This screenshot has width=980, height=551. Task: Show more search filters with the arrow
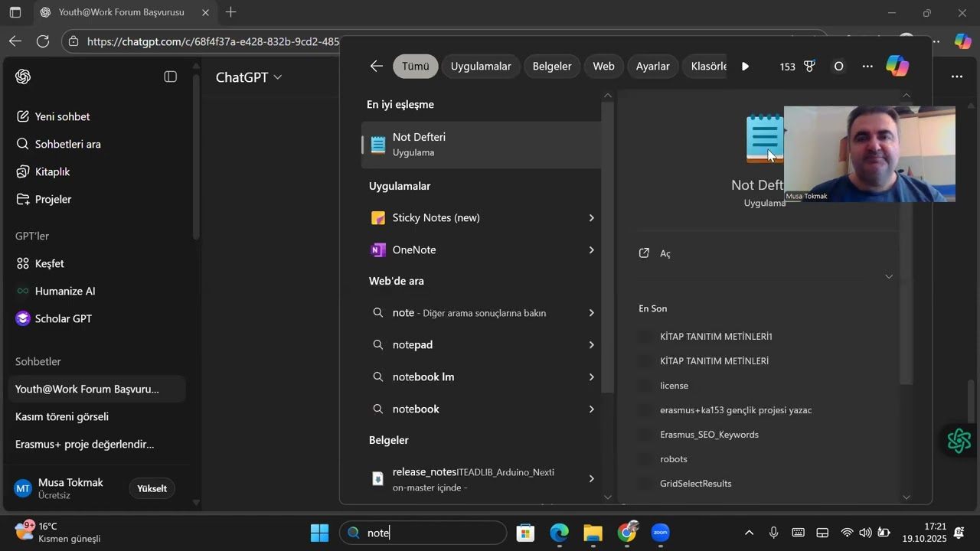pos(746,67)
